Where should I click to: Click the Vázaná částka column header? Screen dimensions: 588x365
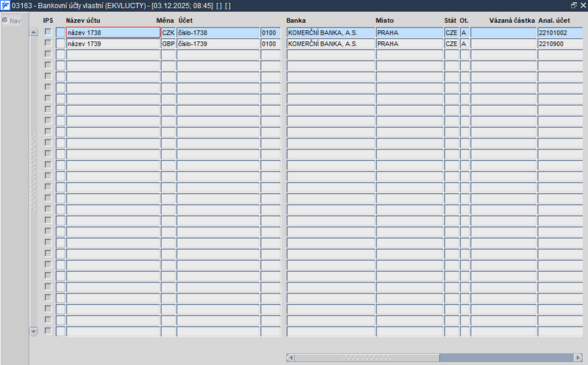(x=512, y=21)
